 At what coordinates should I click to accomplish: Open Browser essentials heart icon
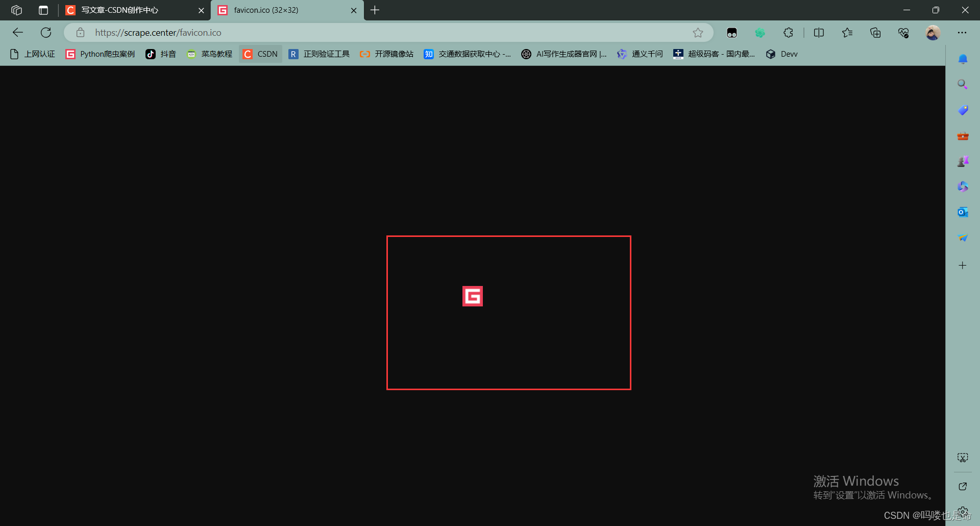click(903, 33)
